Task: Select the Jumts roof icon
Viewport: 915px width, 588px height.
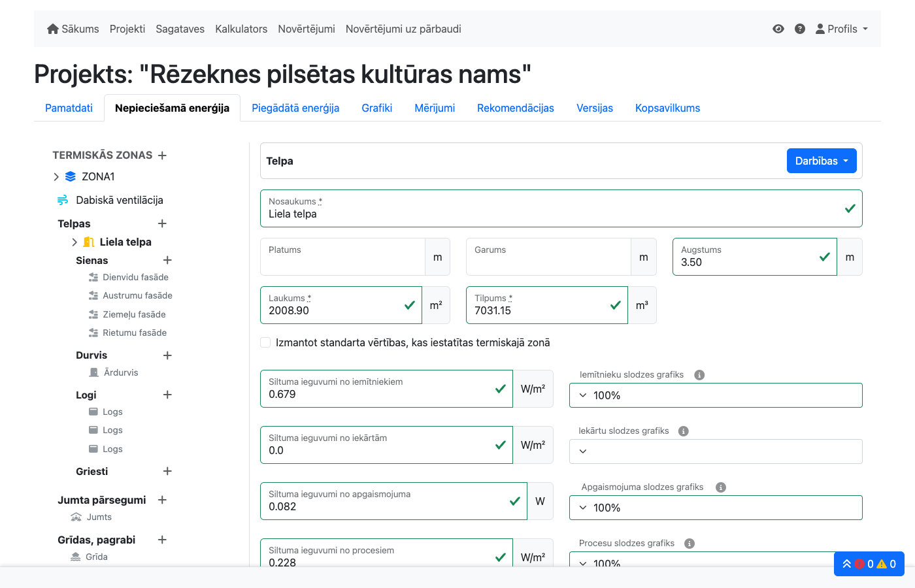Action: (x=78, y=517)
